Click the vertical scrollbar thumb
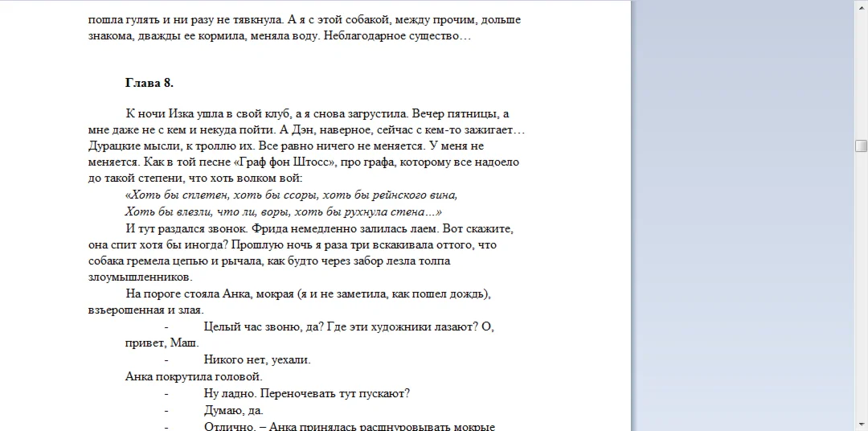Image resolution: width=868 pixels, height=431 pixels. [x=861, y=146]
